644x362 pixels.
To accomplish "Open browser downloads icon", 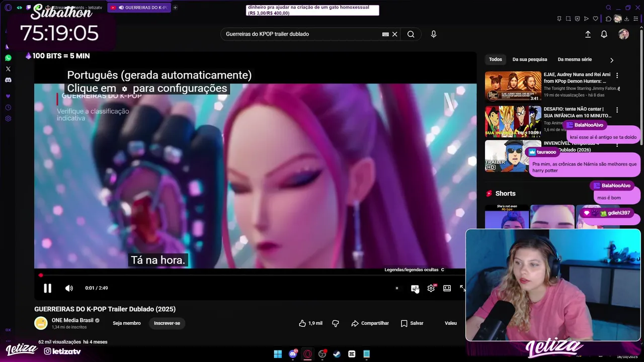I will 626,19.
